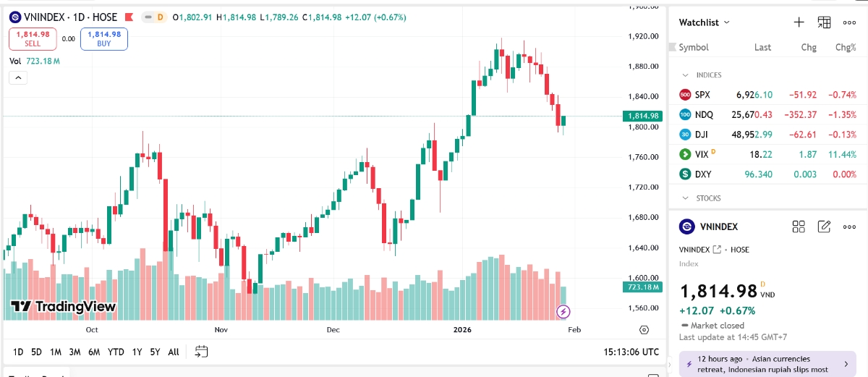Select the VIX row in watchlist

pos(767,154)
